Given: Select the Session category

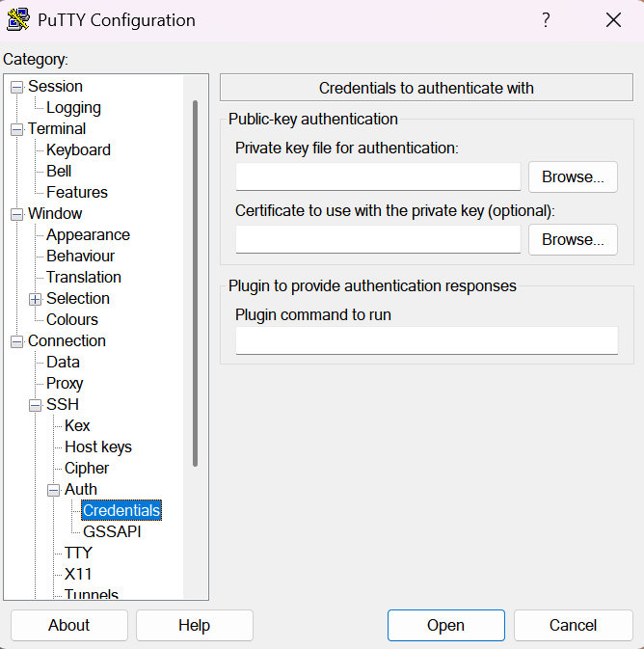Looking at the screenshot, I should 56,86.
